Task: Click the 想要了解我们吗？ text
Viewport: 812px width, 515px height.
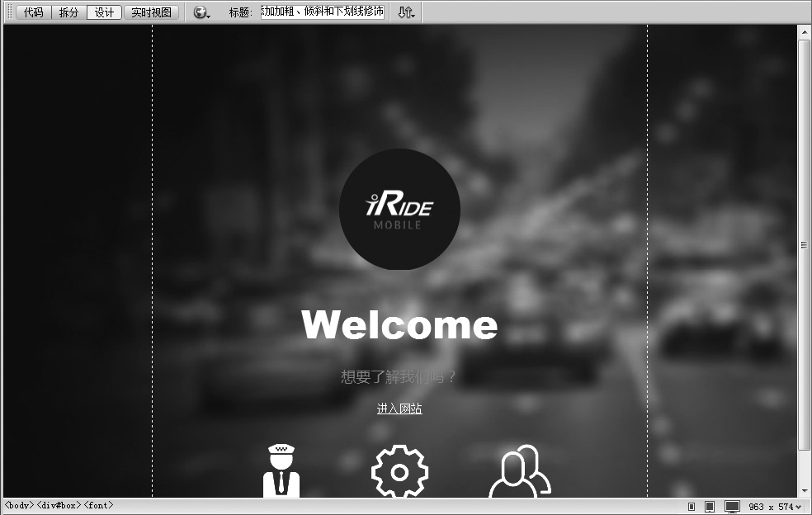Action: point(399,376)
